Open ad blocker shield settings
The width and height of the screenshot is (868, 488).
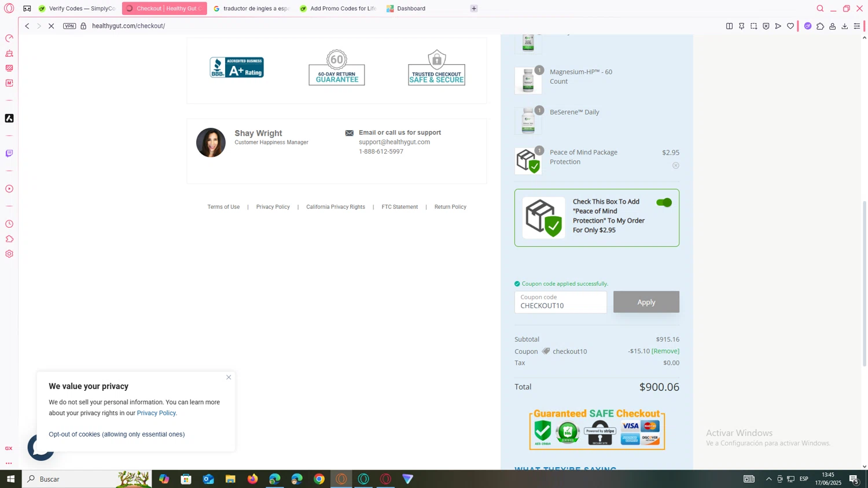point(766,26)
